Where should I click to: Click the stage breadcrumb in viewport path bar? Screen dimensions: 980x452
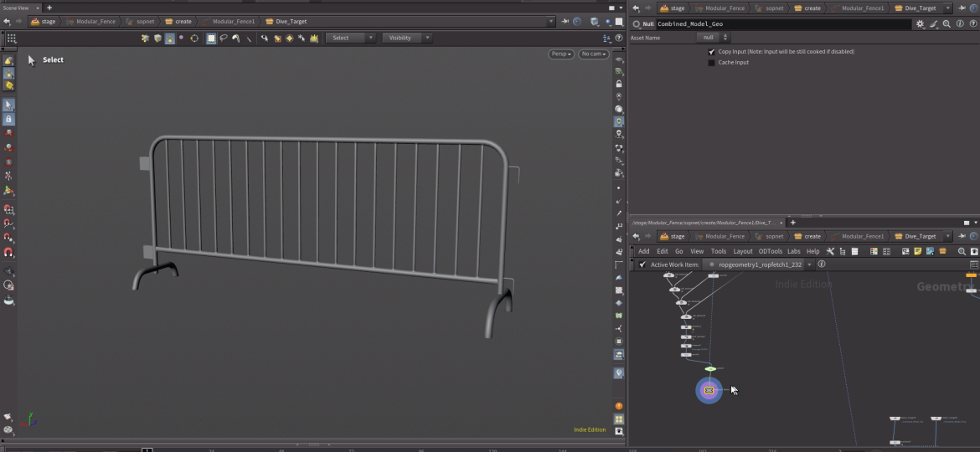[44, 22]
